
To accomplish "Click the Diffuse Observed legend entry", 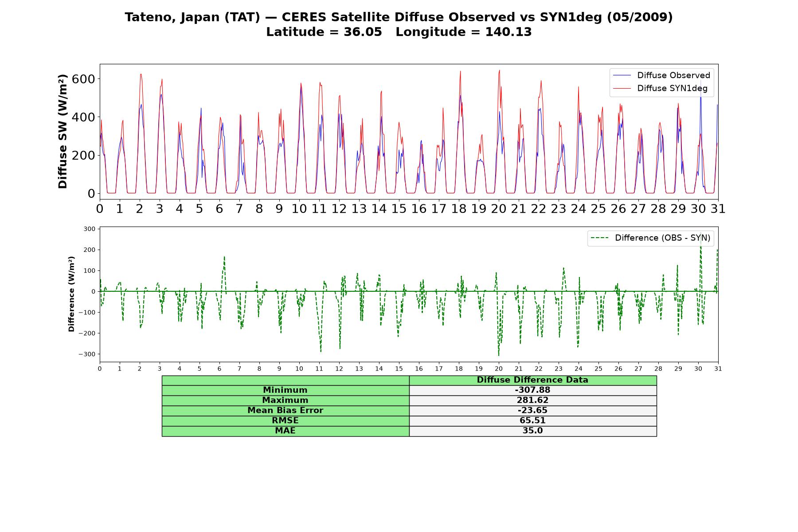I will click(x=661, y=75).
